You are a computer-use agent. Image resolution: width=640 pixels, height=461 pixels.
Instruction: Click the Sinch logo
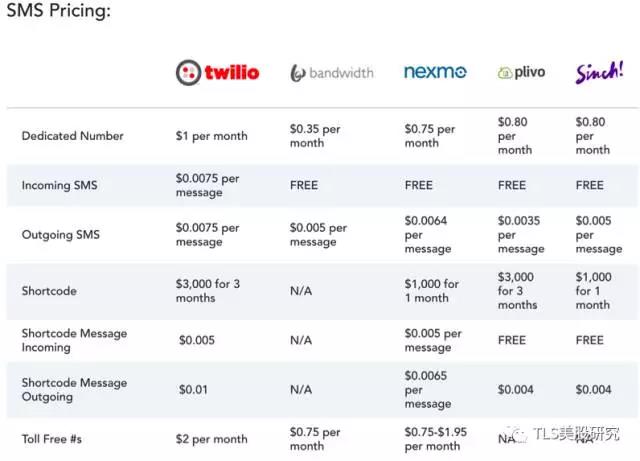(599, 72)
